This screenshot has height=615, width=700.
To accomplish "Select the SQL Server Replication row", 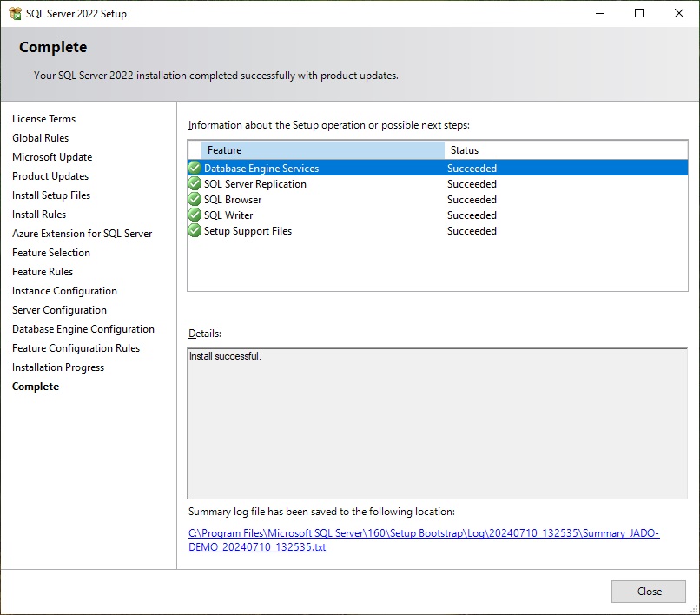I will click(255, 184).
